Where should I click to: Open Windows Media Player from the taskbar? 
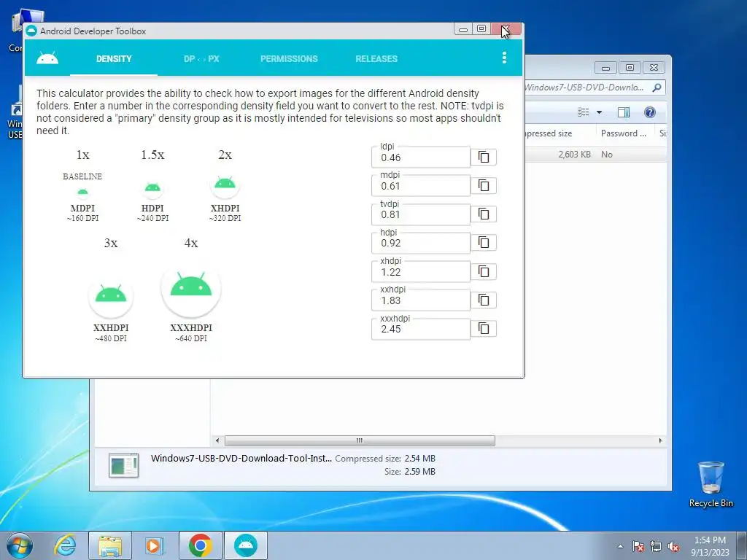pos(155,545)
